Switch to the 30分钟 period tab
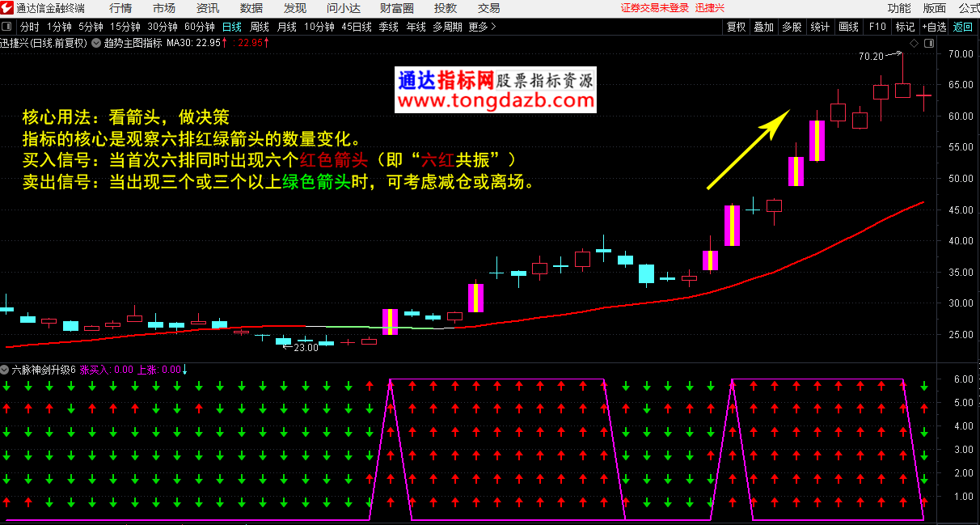Viewport: 980px width, 525px height. 163,27
